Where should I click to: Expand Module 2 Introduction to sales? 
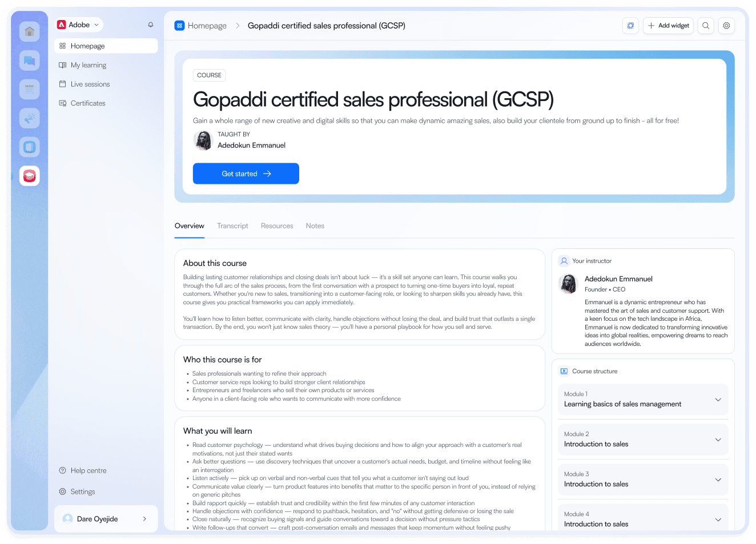[x=643, y=440]
